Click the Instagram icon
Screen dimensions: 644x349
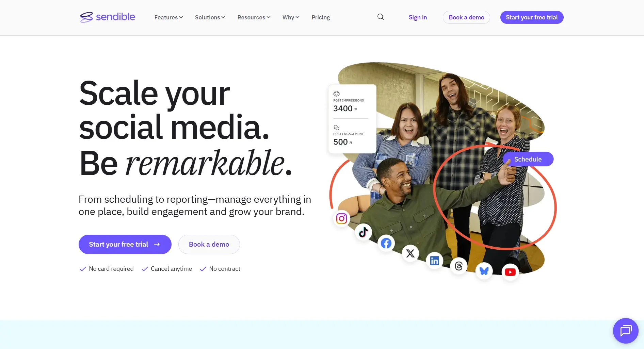click(x=341, y=218)
